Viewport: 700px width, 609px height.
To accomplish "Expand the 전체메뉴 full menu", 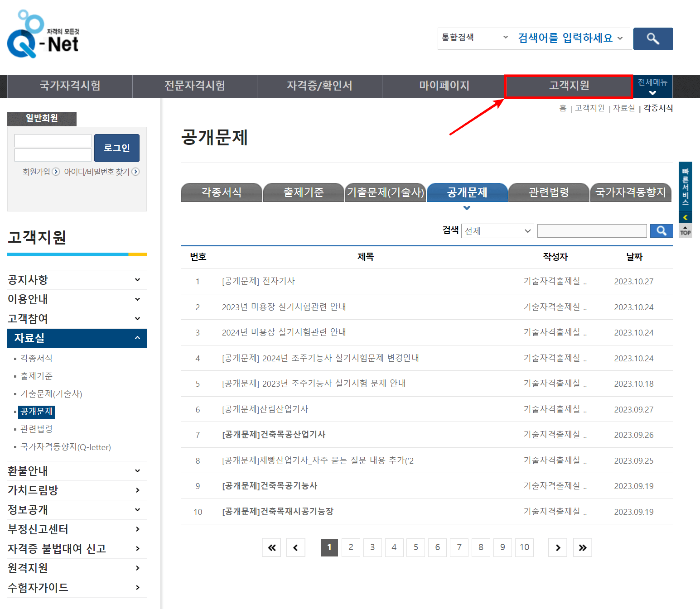I will pyautogui.click(x=652, y=86).
